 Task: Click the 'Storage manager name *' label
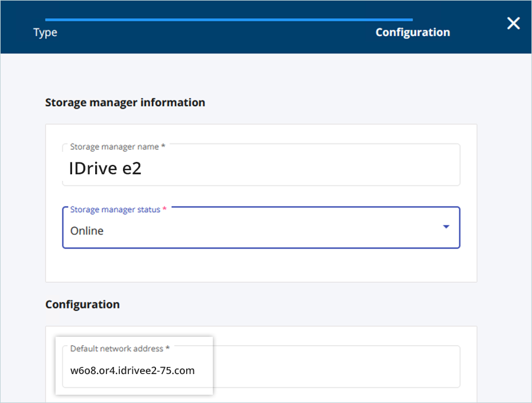117,147
